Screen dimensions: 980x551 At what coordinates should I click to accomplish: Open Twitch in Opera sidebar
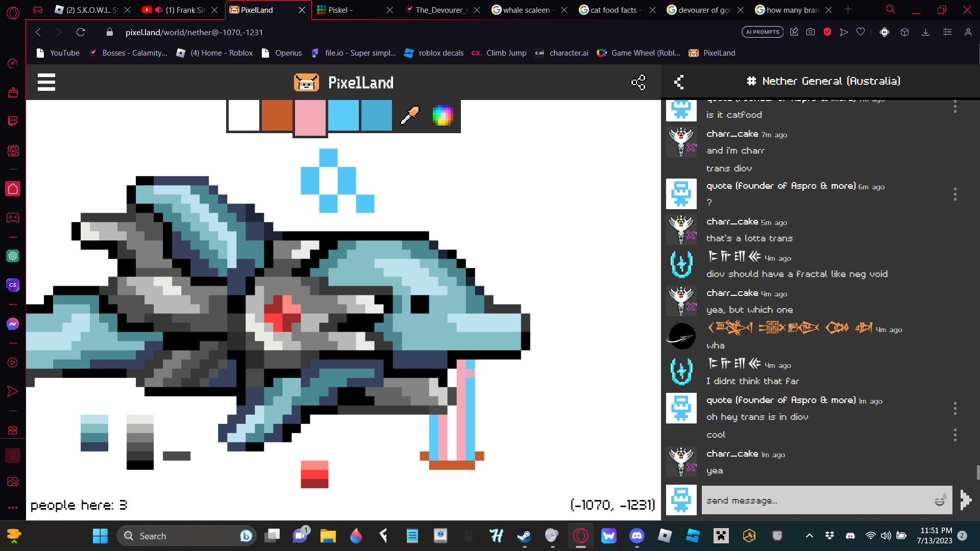pos(13,121)
